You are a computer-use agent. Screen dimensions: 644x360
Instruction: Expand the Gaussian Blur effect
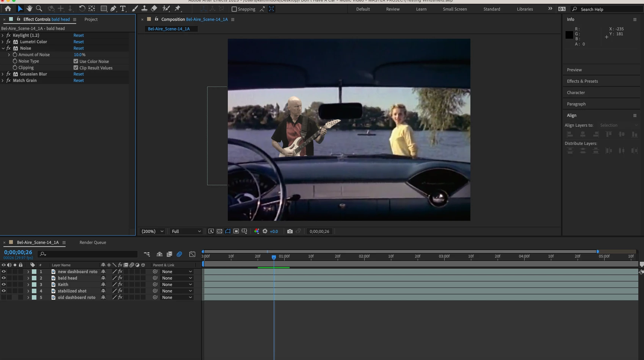(3, 74)
